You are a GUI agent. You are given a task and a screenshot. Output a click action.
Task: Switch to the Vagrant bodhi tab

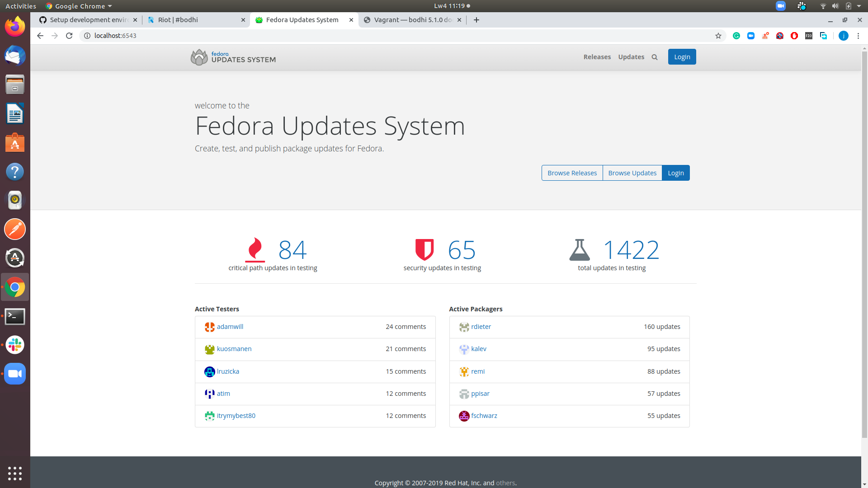pos(409,20)
